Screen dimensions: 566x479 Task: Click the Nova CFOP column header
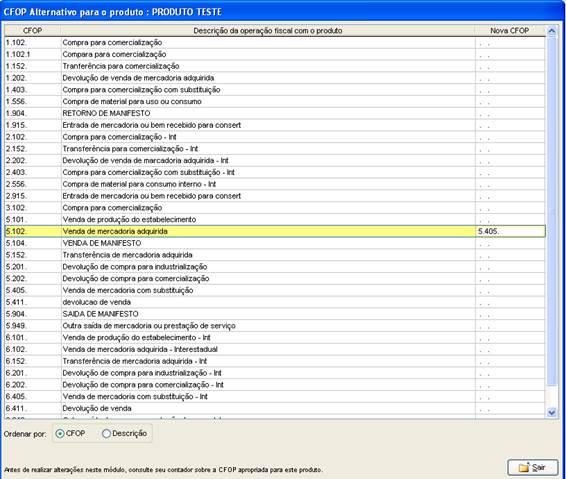click(x=509, y=31)
